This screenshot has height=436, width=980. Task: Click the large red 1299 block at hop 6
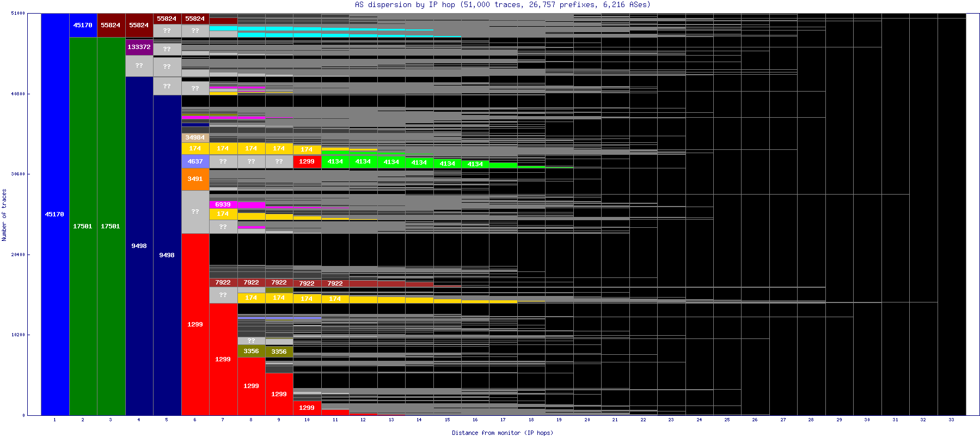pyautogui.click(x=195, y=324)
